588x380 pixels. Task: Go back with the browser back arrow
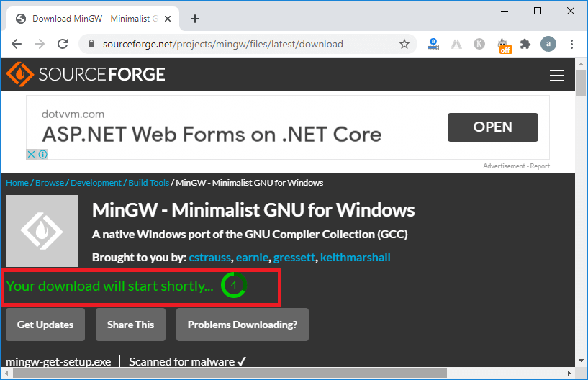[x=17, y=45]
